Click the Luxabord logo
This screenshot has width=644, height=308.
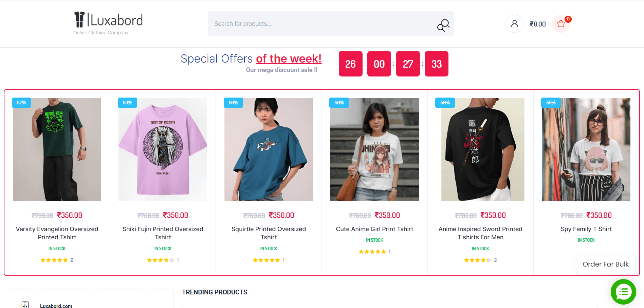pos(108,20)
